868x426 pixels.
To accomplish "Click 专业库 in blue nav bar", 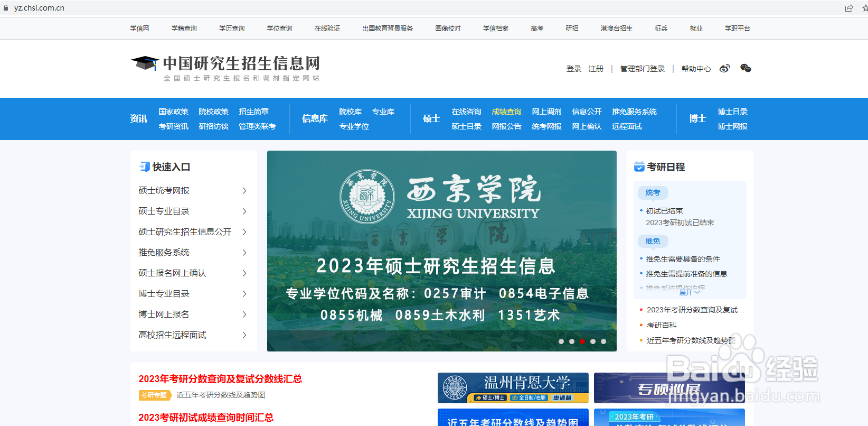I will (x=383, y=112).
